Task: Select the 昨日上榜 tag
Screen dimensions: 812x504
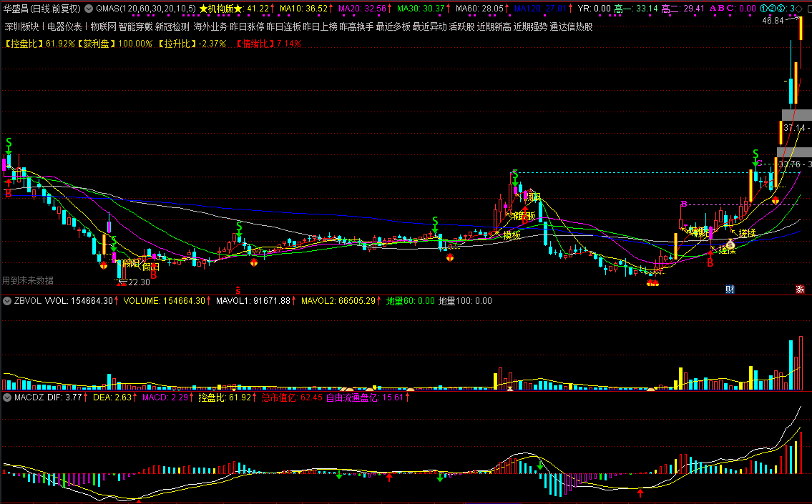Action: 320,26
